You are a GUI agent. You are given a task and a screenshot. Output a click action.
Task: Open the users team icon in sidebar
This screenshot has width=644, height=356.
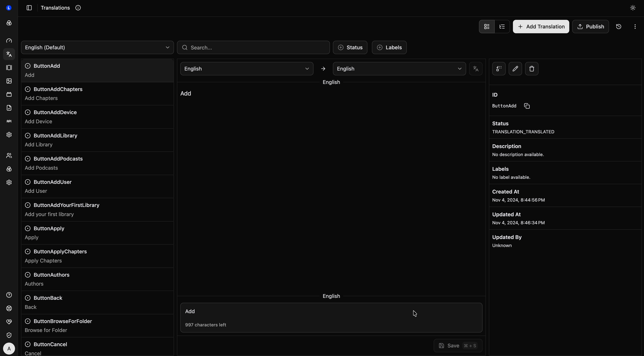tap(9, 155)
